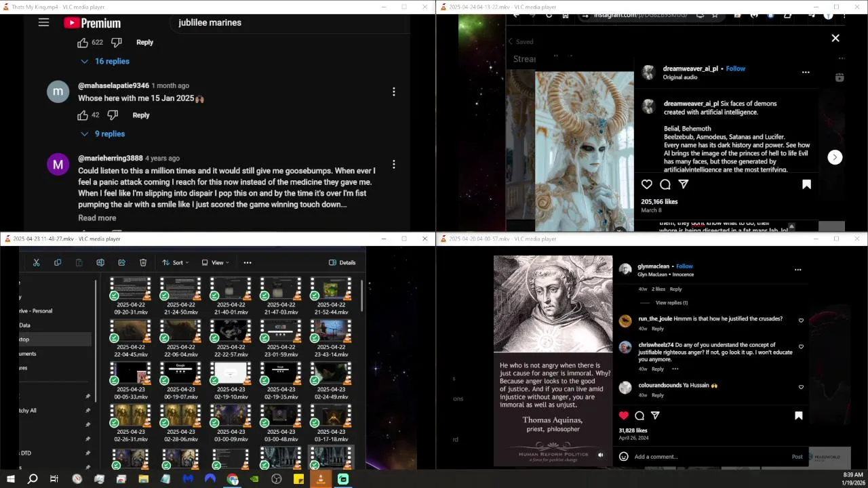Like the colourandsounds comment
Screen dimensions: 868x488
tap(801, 387)
